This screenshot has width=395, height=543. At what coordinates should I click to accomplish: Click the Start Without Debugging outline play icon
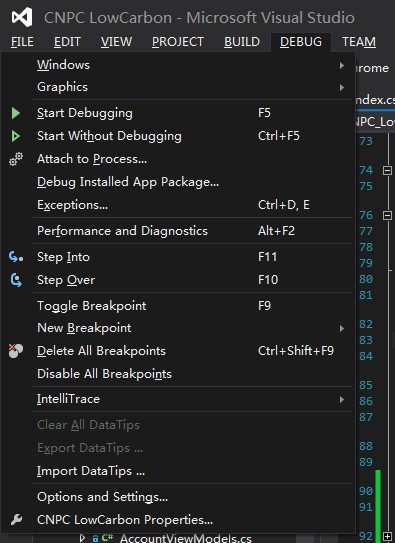[16, 136]
